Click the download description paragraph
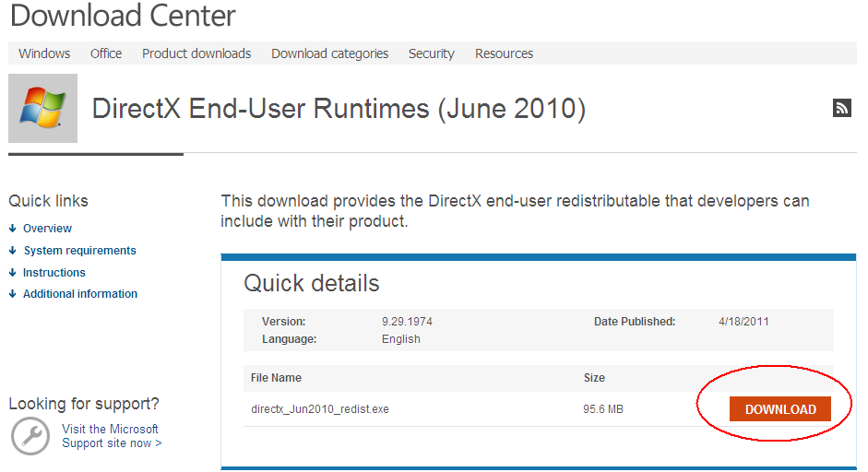Viewport: 868px width, 472px height. (x=515, y=211)
